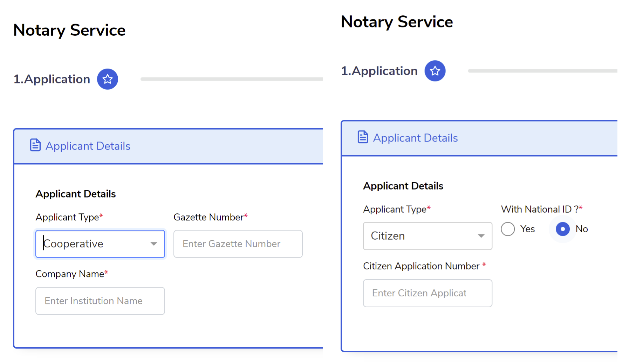Click the Enter Gazette Number input field

(x=238, y=244)
